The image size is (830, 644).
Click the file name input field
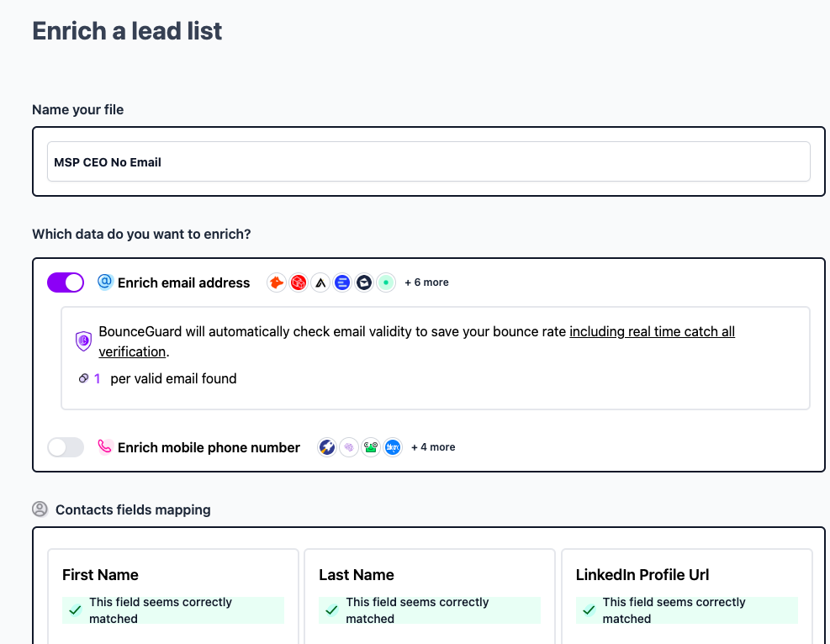428,161
